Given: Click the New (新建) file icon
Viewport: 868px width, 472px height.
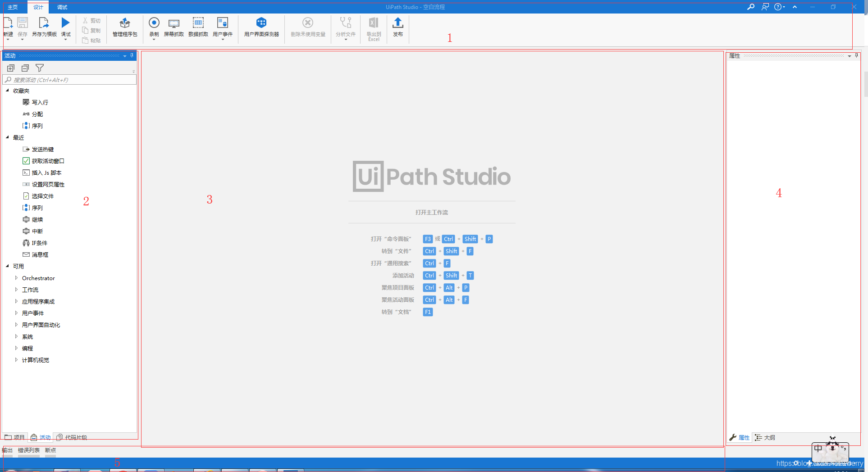Looking at the screenshot, I should coord(8,23).
